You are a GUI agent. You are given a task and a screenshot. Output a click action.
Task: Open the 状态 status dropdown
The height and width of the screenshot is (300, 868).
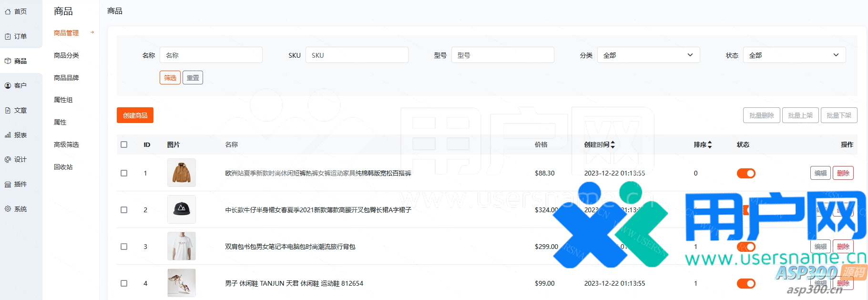point(794,55)
